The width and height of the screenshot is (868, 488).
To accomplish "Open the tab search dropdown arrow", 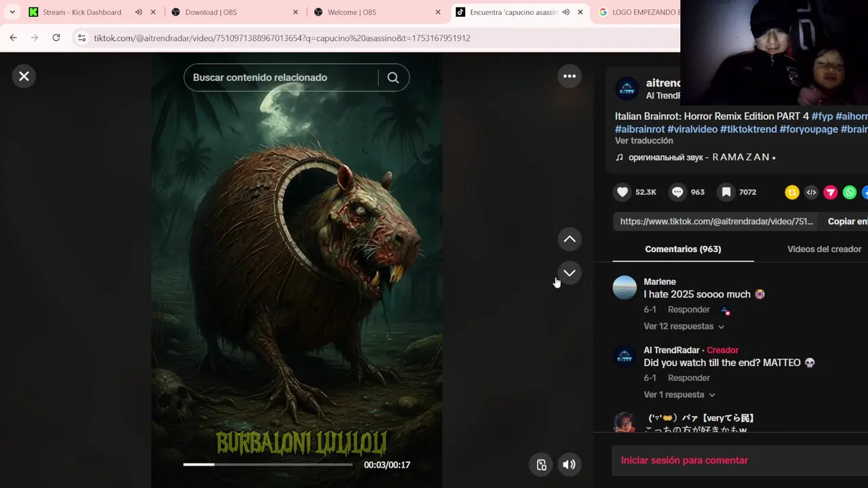I will tap(12, 12).
